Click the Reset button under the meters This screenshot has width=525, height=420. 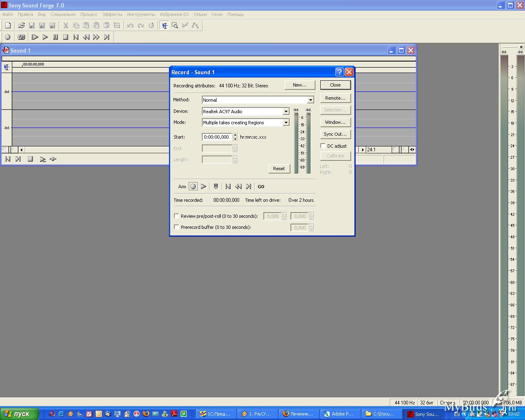(x=279, y=169)
